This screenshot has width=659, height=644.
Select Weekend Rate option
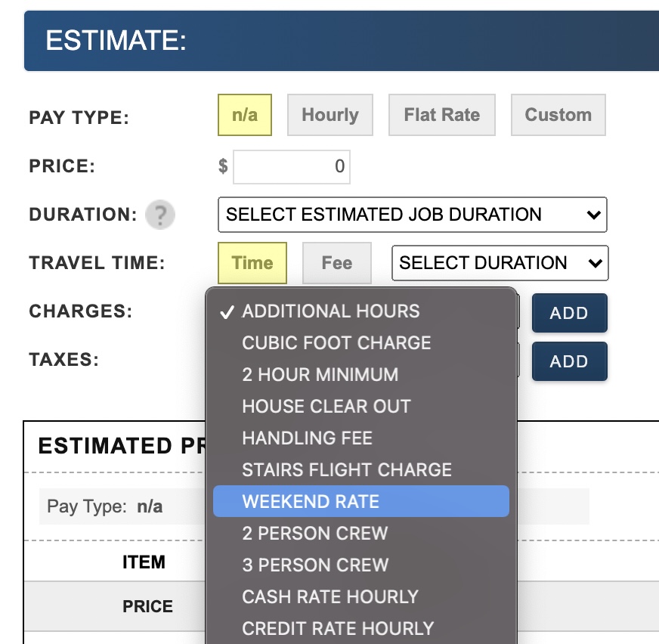(361, 501)
